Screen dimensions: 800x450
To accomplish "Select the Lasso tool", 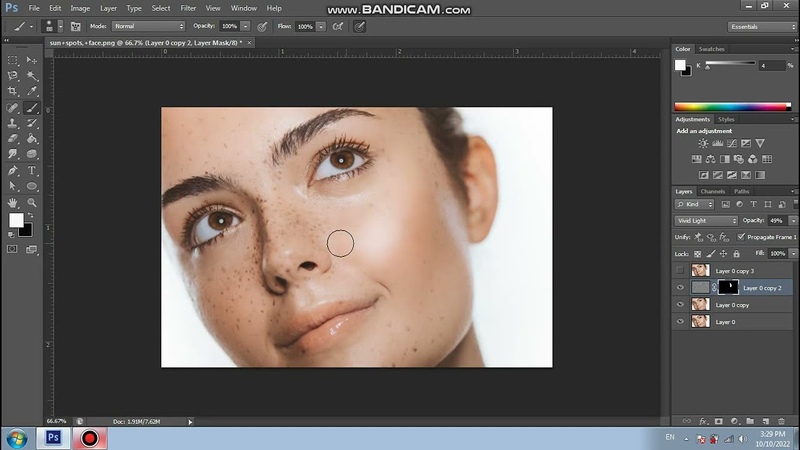I will click(13, 76).
